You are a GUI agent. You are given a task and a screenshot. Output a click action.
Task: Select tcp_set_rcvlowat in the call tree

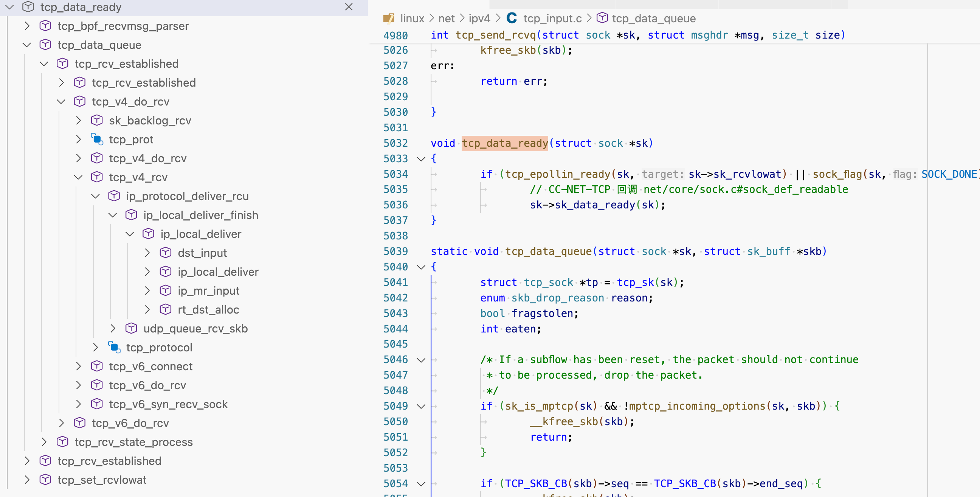(x=102, y=480)
